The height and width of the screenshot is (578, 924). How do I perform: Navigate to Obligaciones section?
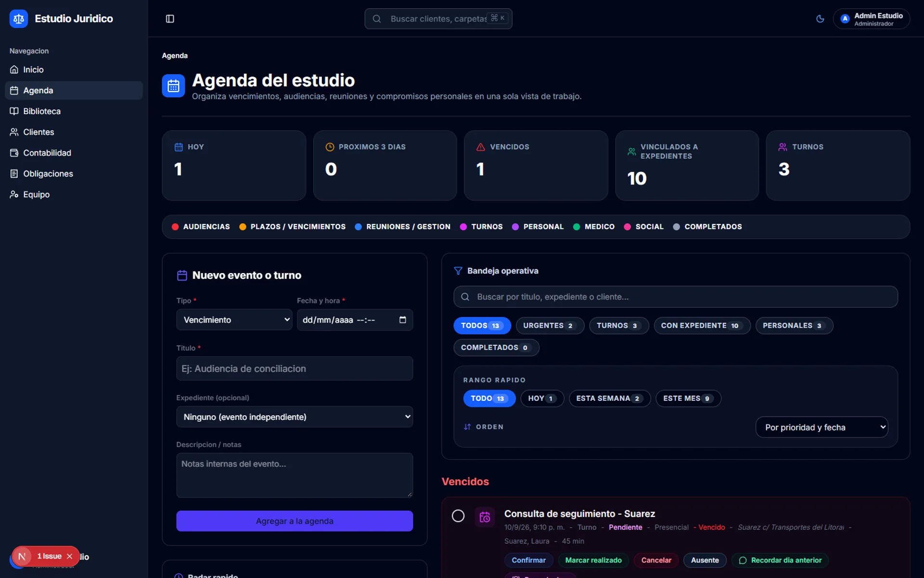tap(74, 173)
